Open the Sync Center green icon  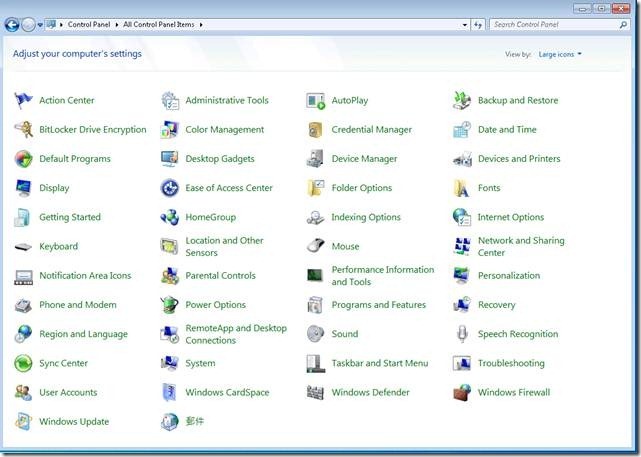23,363
